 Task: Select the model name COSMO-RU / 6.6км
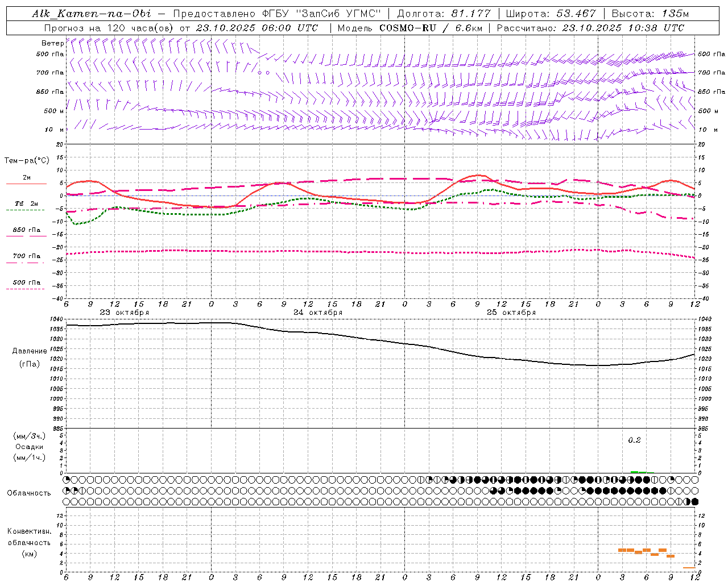tap(431, 28)
